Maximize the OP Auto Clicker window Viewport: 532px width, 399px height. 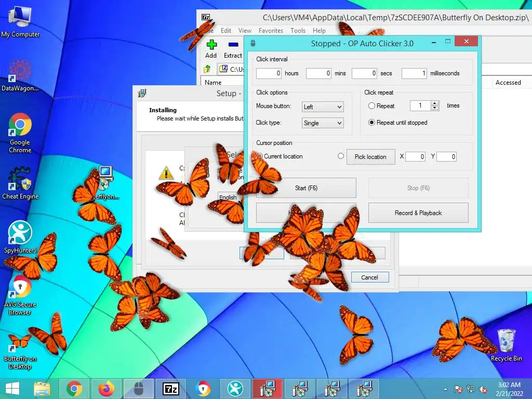click(448, 42)
